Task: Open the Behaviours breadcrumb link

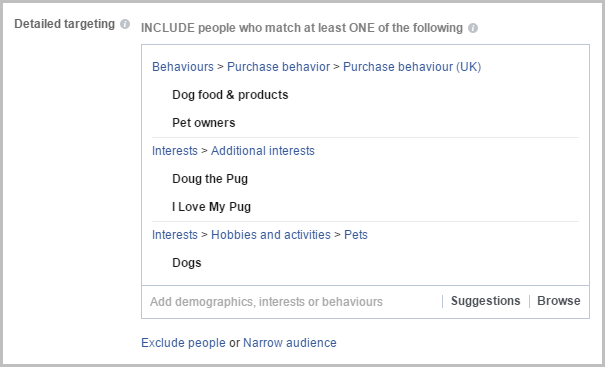Action: click(x=183, y=67)
